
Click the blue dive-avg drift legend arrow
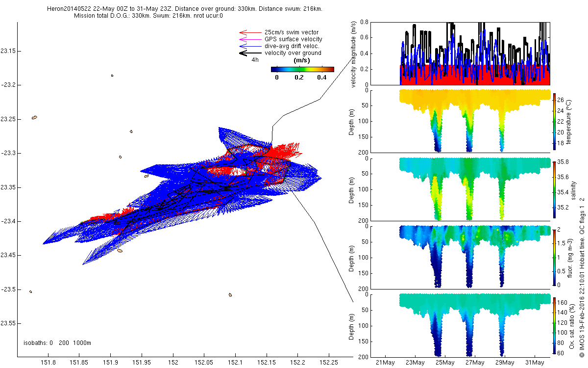[x=249, y=46]
